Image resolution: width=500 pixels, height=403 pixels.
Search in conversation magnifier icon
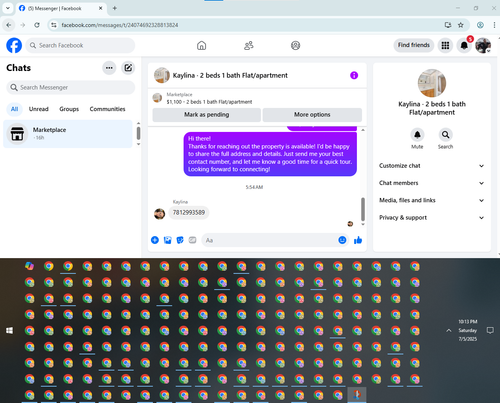445,135
